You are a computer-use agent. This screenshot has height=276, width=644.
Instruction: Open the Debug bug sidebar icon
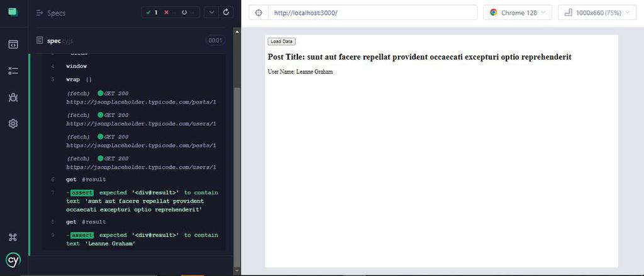pyautogui.click(x=13, y=97)
